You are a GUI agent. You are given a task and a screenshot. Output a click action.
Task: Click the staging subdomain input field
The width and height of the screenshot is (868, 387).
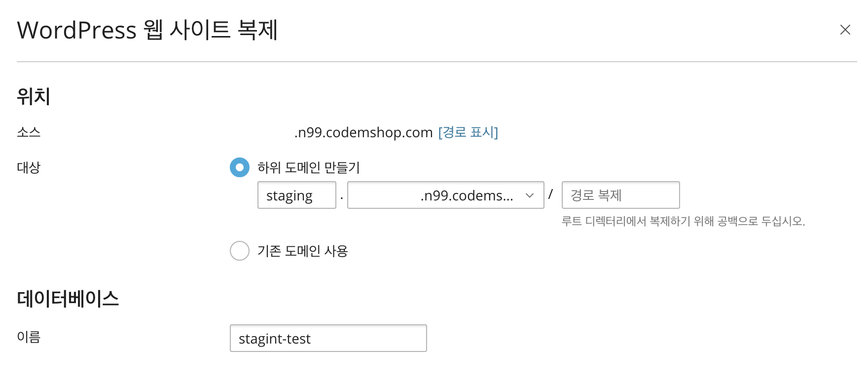click(x=296, y=195)
